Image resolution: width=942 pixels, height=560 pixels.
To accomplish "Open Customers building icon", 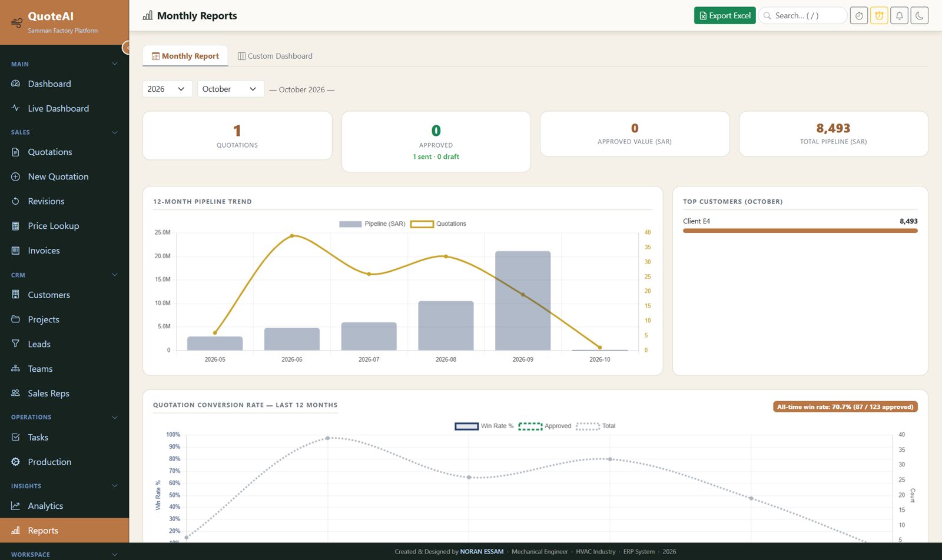I will 15,295.
